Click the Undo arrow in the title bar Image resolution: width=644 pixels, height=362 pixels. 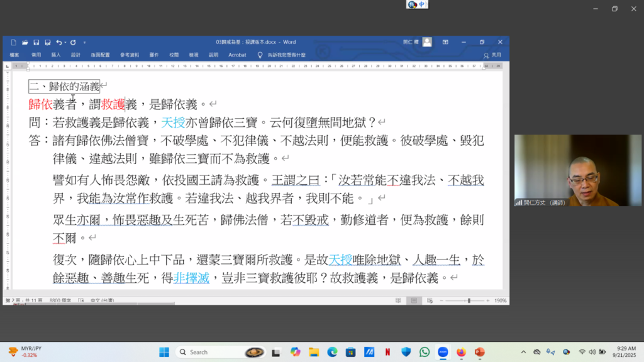tap(58, 43)
